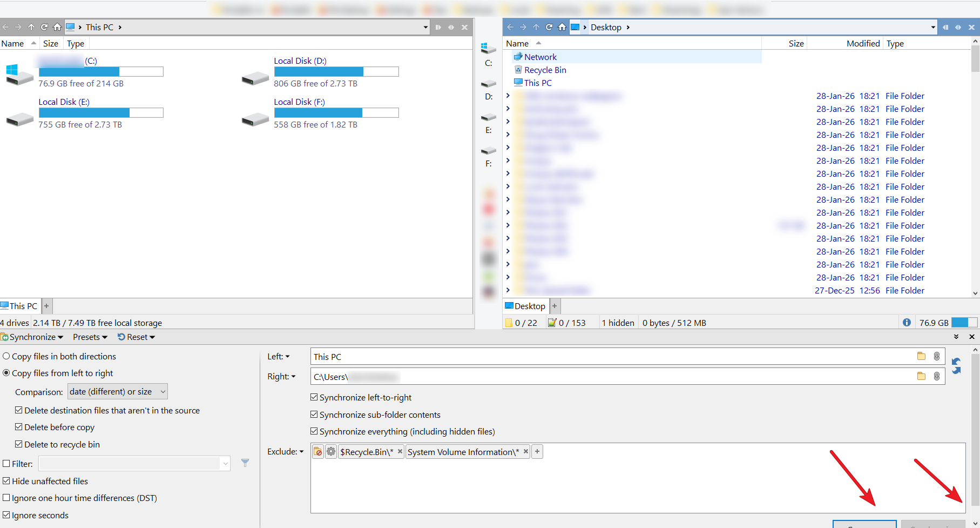Switch to the Desktop tab
Viewport: 980px width, 528px height.
click(525, 306)
